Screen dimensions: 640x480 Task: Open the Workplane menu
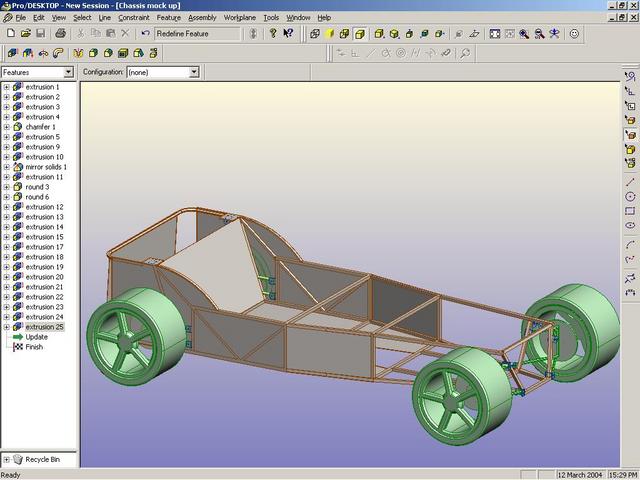pyautogui.click(x=240, y=18)
